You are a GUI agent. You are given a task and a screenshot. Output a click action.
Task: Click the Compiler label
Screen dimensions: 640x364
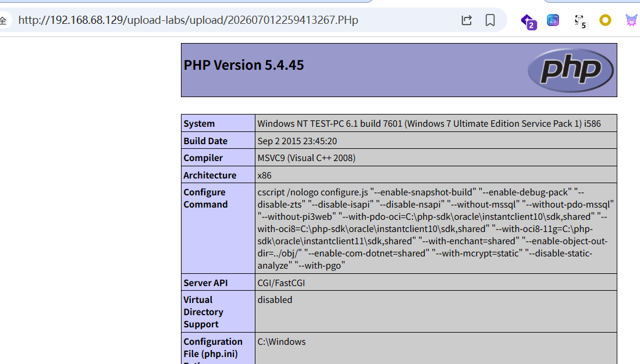(x=203, y=158)
